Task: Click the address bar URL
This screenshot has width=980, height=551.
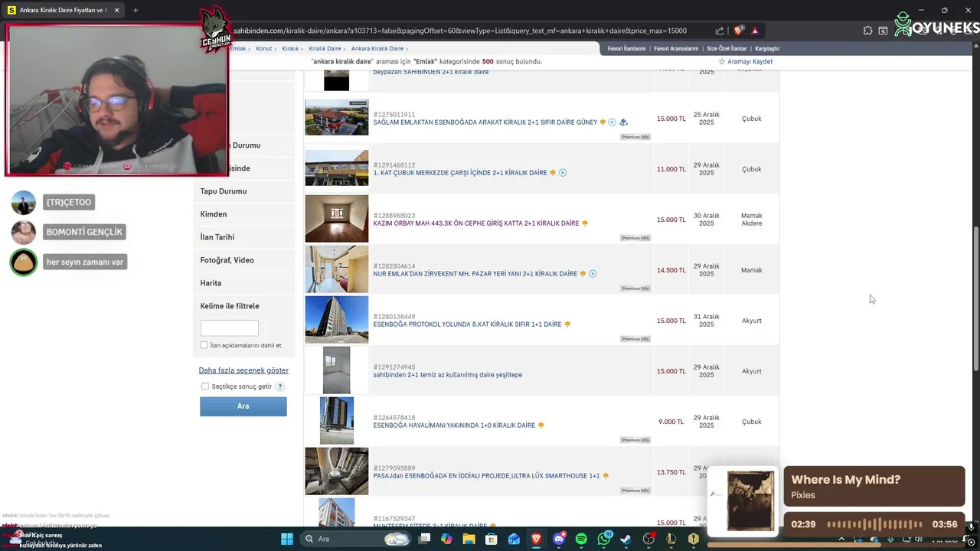Action: pos(459,31)
